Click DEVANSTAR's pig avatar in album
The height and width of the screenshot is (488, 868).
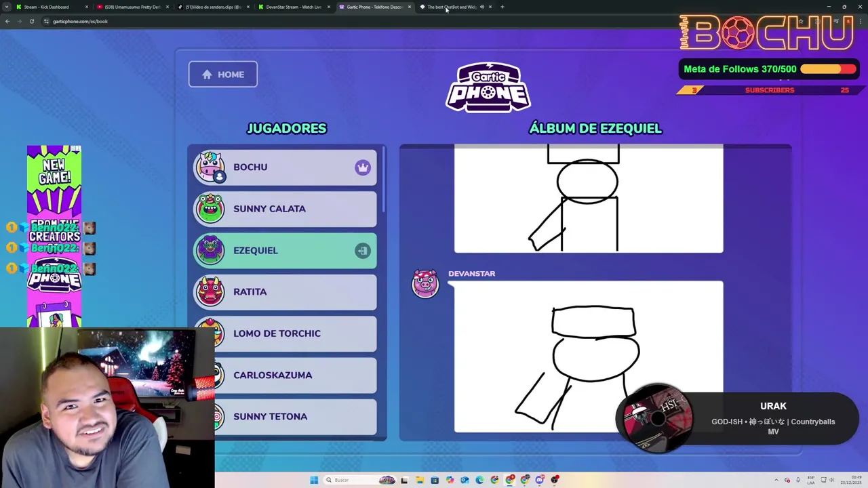coord(425,283)
